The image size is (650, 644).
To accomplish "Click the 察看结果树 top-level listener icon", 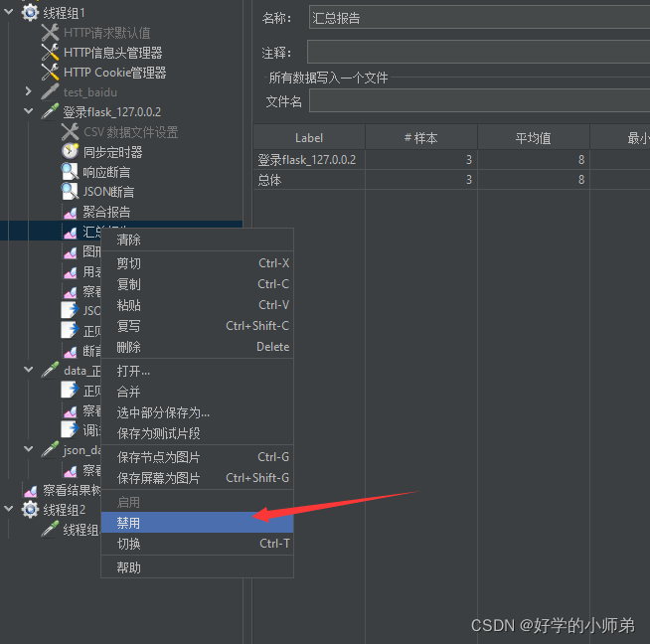I will coord(30,490).
